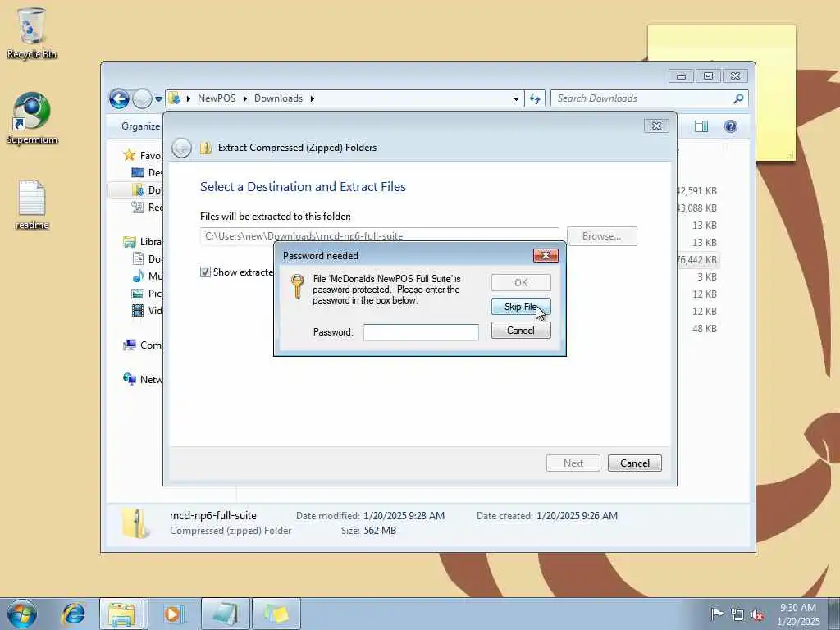Open Windows Media Player from the taskbar
The height and width of the screenshot is (630, 840).
pos(172,614)
